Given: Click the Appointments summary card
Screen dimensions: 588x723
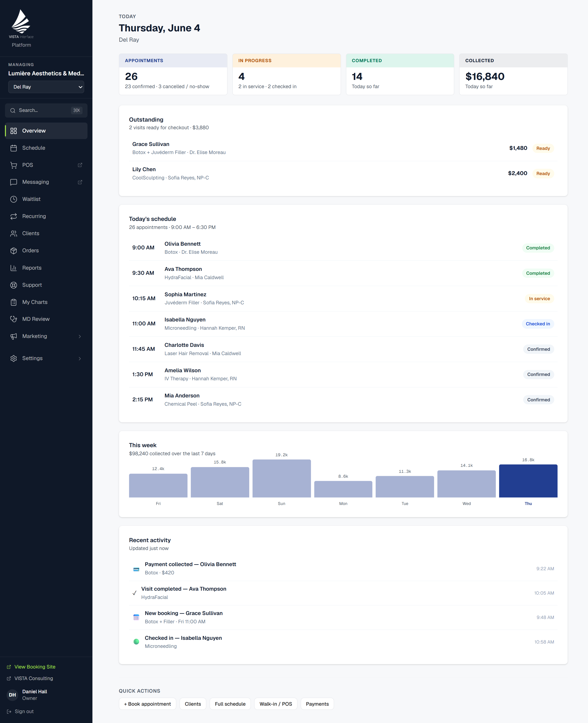Looking at the screenshot, I should click(173, 74).
